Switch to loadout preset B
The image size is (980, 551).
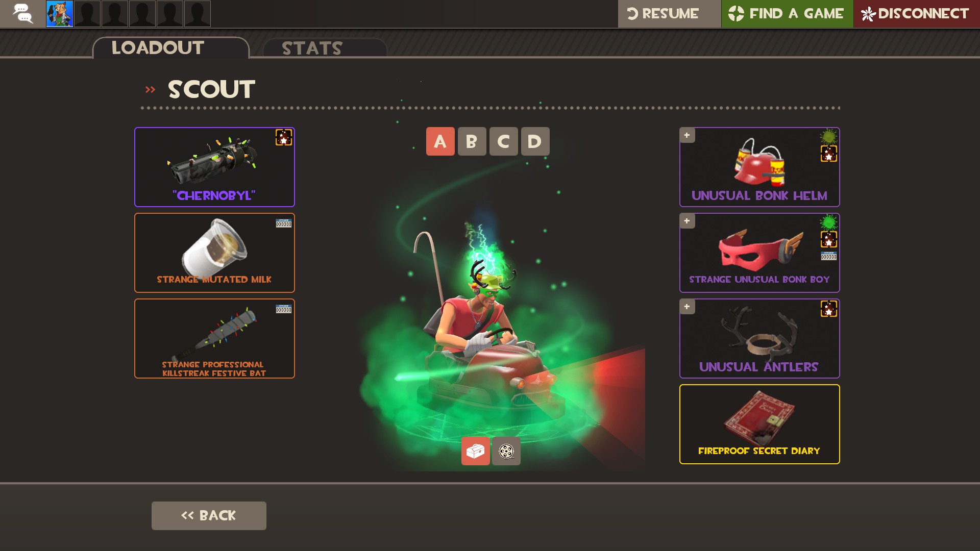[472, 141]
